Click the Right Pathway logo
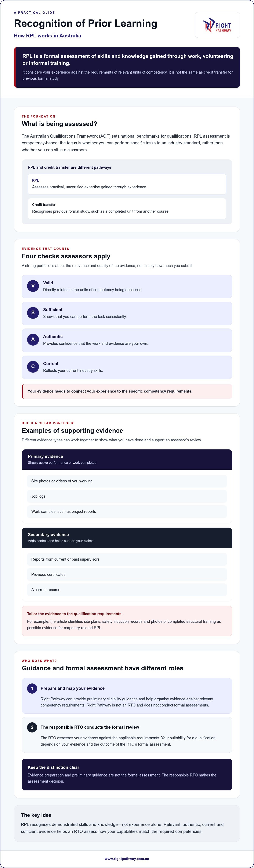Screen dimensions: 254x868 (217, 25)
